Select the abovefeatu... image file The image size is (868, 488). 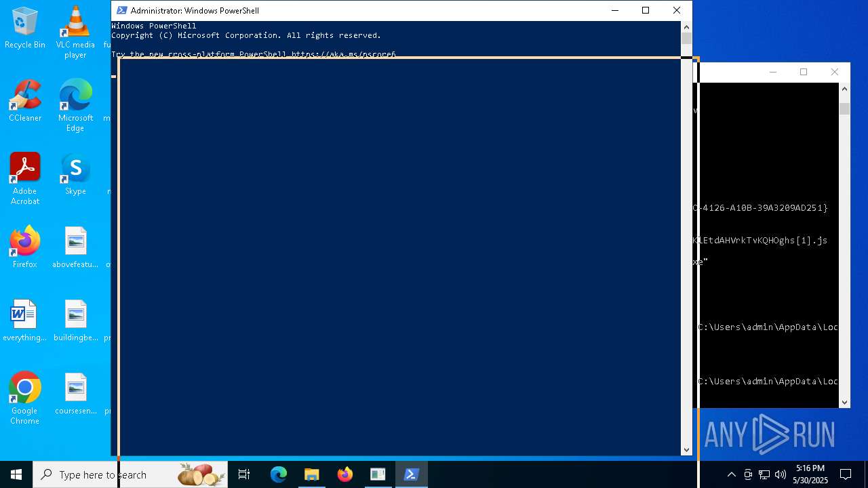(75, 247)
